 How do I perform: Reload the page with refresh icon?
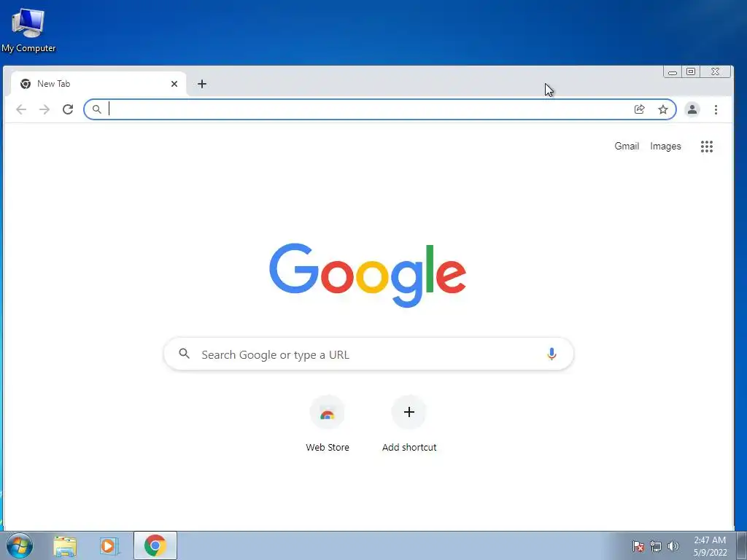click(x=68, y=109)
